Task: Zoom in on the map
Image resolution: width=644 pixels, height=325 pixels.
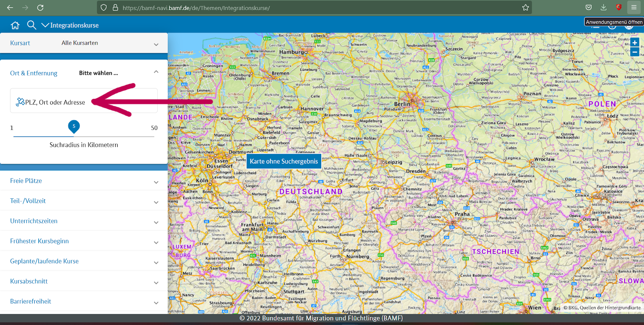Action: (635, 43)
